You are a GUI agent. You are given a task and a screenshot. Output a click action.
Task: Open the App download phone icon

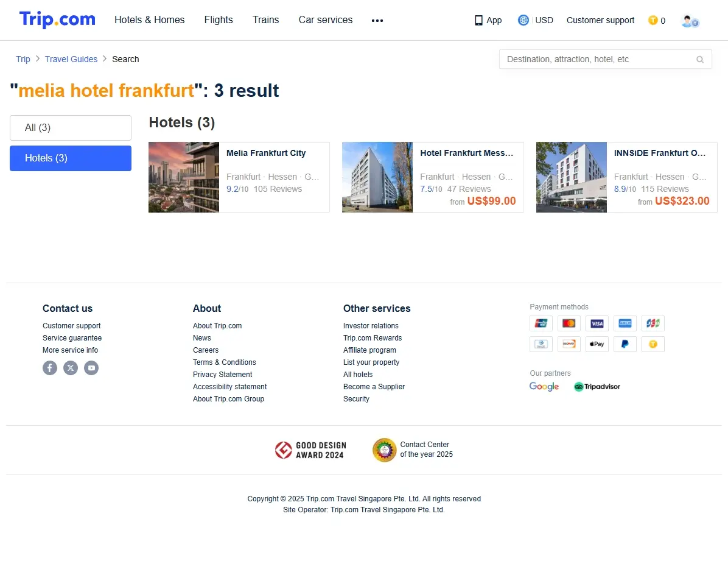tap(478, 21)
